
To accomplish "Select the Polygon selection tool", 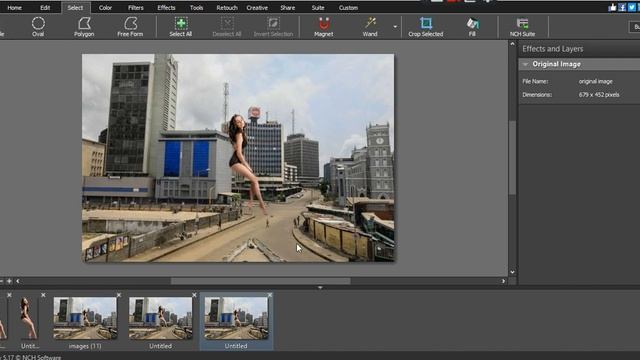I will (84, 27).
